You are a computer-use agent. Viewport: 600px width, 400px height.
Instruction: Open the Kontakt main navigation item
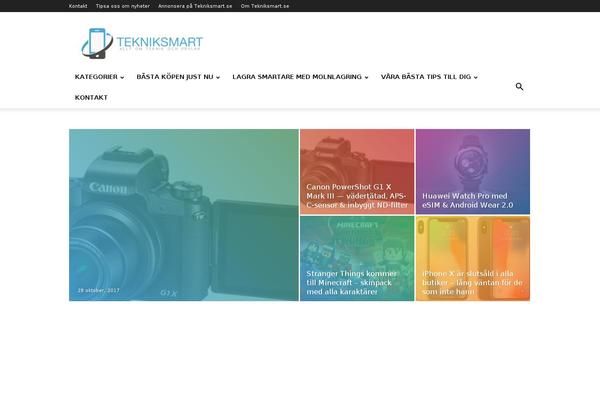tap(91, 98)
